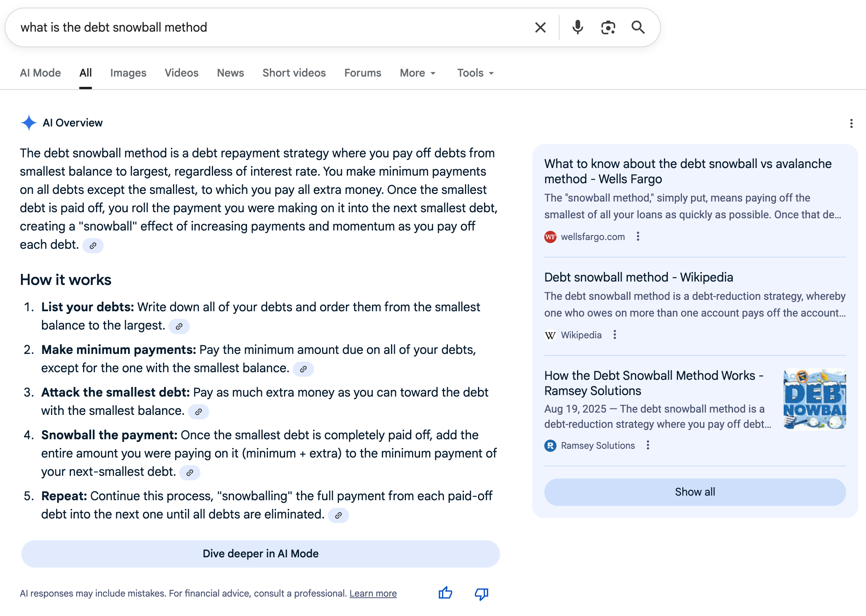Open the Tools dropdown

(475, 73)
